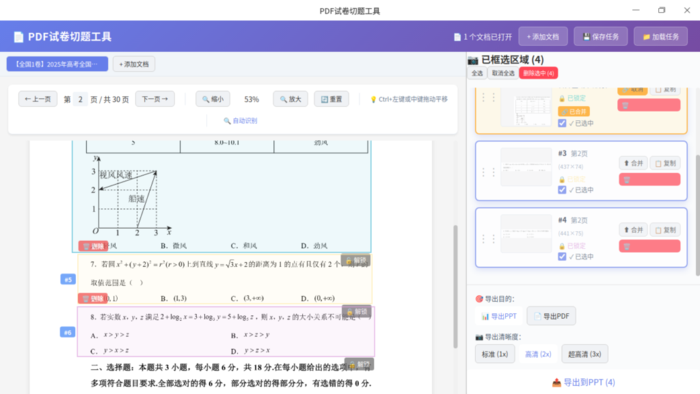Select the #6 region label on page
The image size is (700, 394).
(x=68, y=332)
